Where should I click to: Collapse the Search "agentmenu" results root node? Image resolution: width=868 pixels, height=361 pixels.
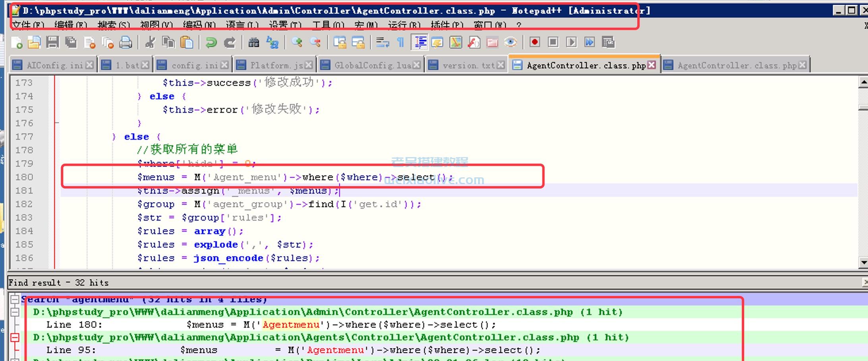point(15,299)
